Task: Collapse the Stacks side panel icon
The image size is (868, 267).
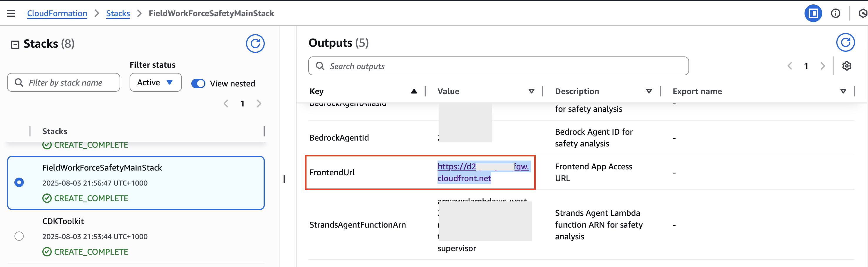Action: 15,44
